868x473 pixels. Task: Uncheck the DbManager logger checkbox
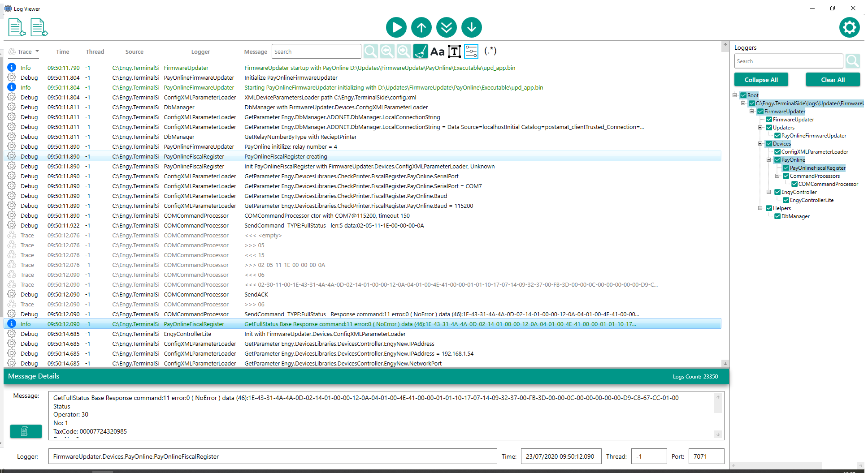pyautogui.click(x=778, y=216)
